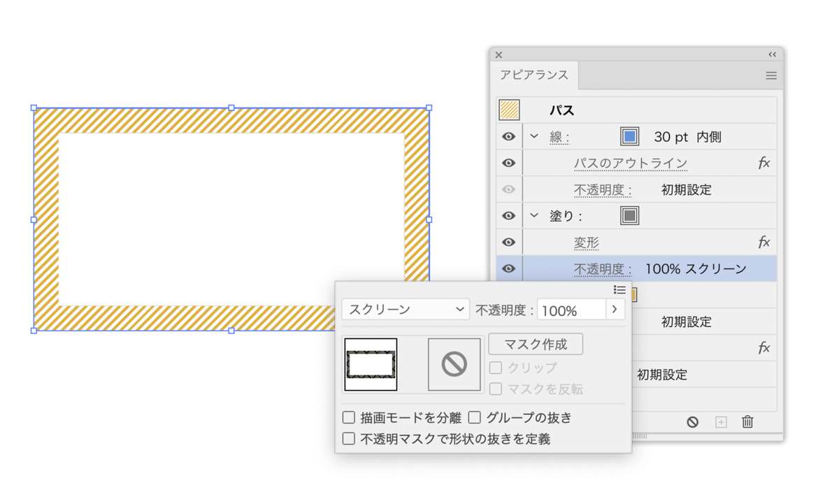Click the underlined パスのアウトライン text
Screen dimensions: 839x504
pos(629,162)
